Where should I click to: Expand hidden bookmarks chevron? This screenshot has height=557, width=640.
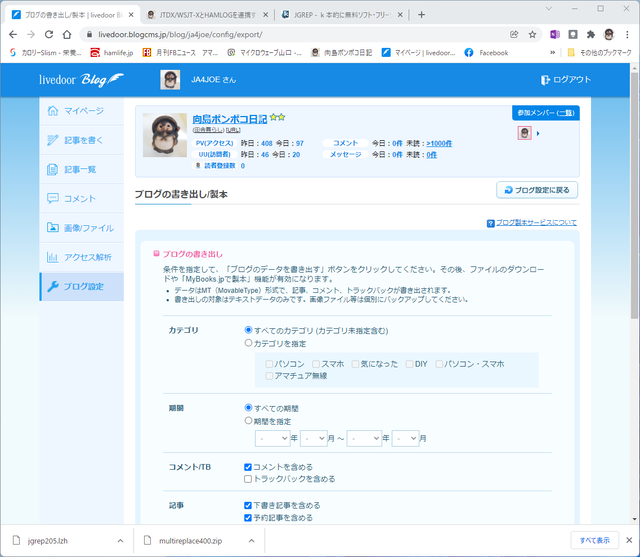[553, 53]
